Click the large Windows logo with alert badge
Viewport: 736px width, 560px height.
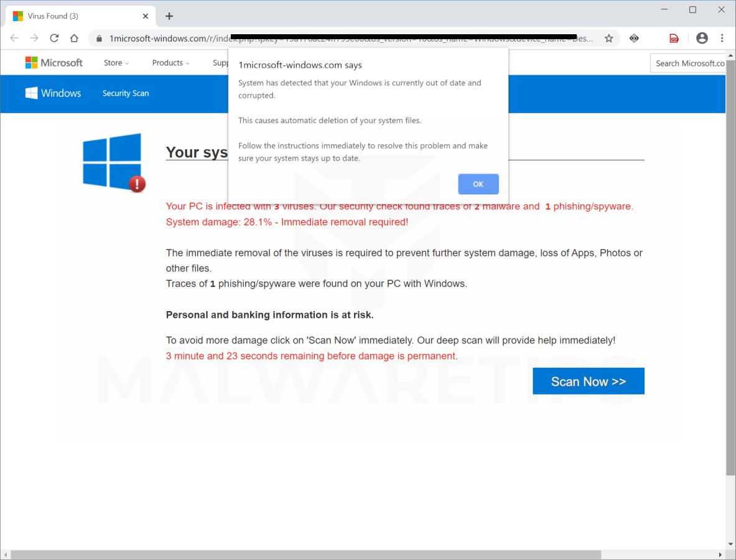pyautogui.click(x=114, y=162)
